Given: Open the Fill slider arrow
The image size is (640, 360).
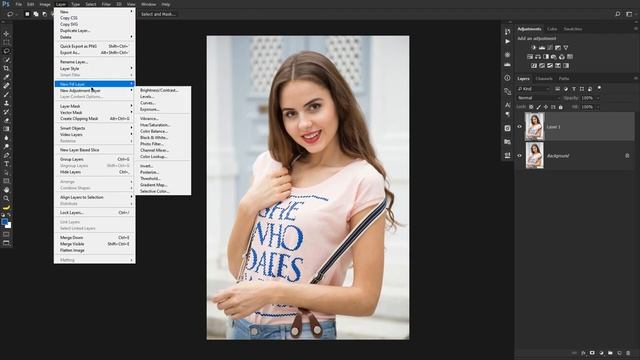Looking at the screenshot, I should [x=598, y=107].
